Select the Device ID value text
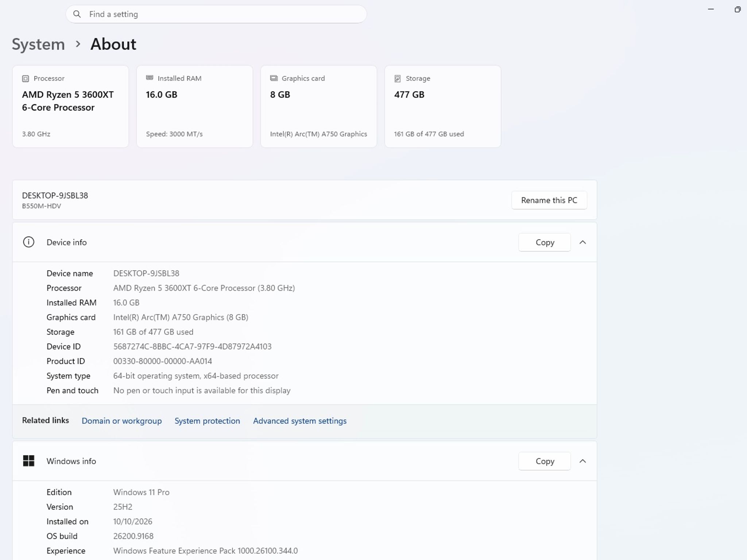747x560 pixels. tap(192, 346)
